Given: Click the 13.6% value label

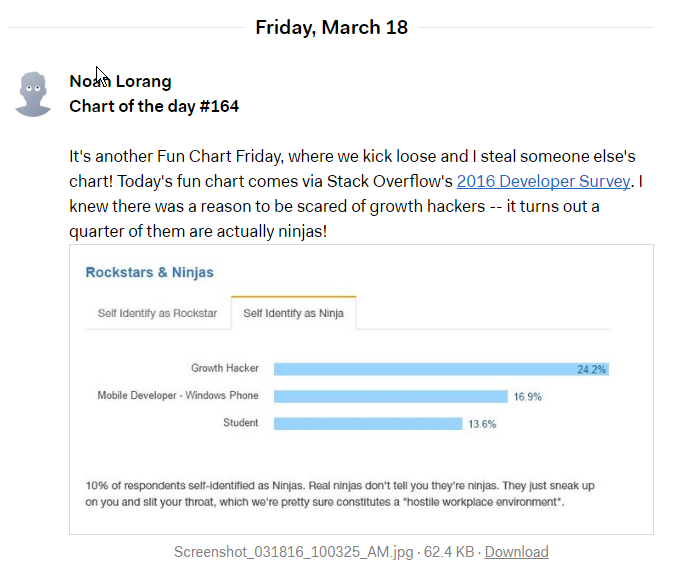Looking at the screenshot, I should click(482, 424).
